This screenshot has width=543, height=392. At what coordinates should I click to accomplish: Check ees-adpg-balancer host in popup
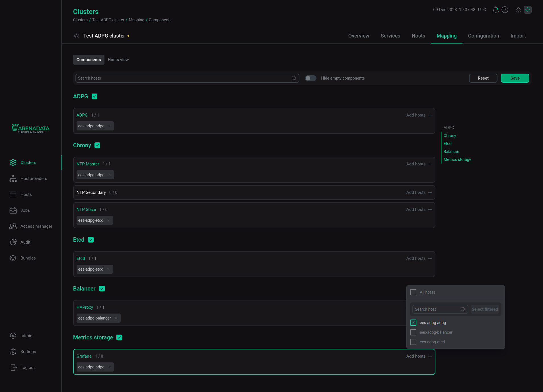(413, 332)
